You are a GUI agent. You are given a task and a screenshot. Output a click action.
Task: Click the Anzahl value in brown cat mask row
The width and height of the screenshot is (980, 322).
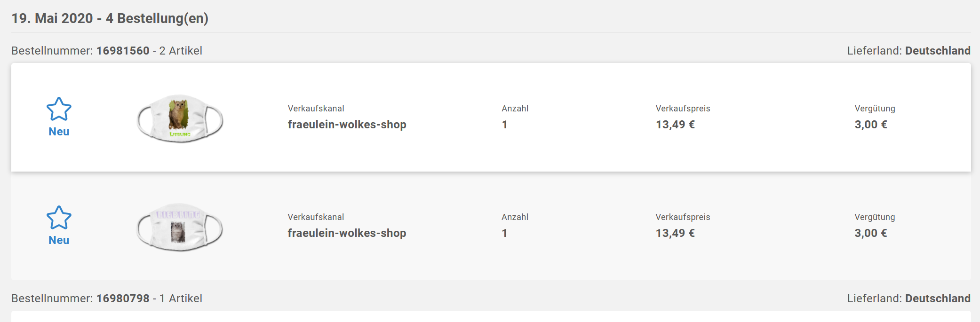click(504, 125)
